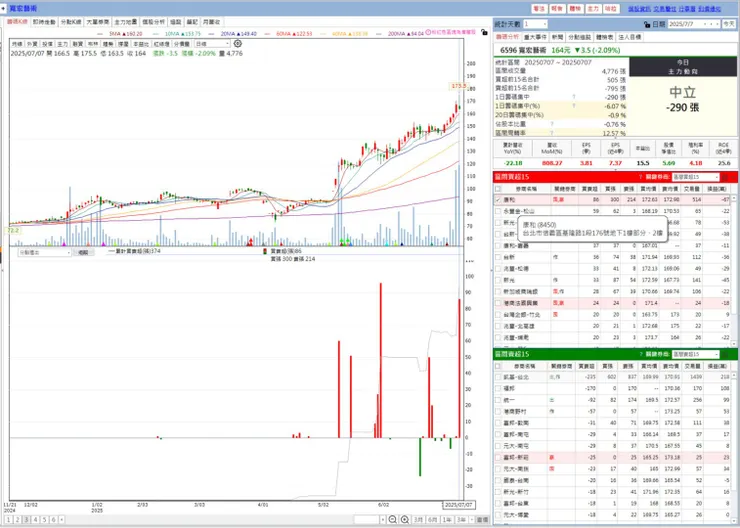Click help mark beside 1日籌碼集中

pyautogui.click(x=574, y=97)
